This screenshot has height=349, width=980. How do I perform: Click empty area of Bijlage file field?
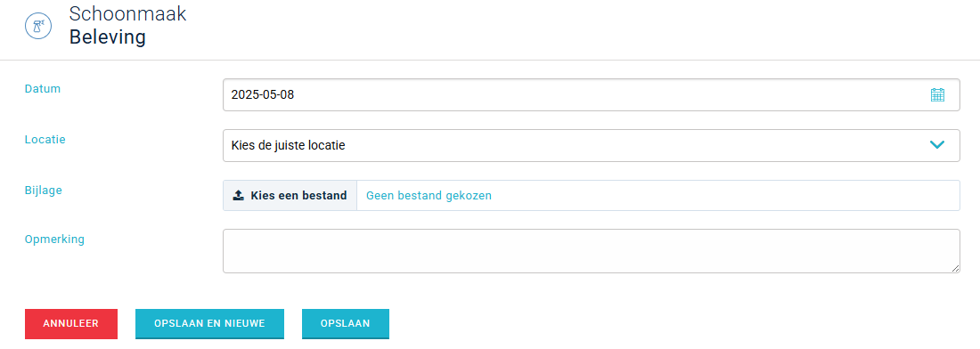pos(725,195)
